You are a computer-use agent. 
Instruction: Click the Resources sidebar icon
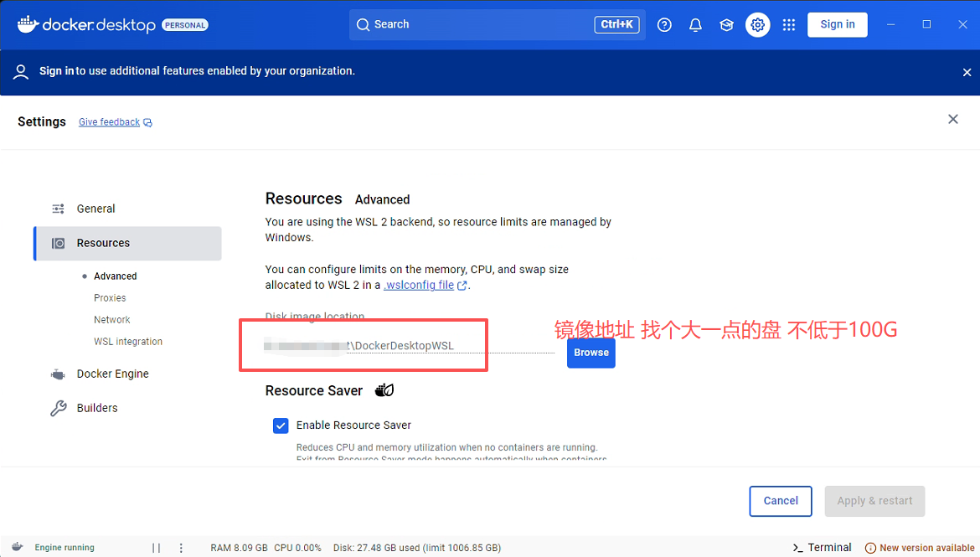point(58,243)
